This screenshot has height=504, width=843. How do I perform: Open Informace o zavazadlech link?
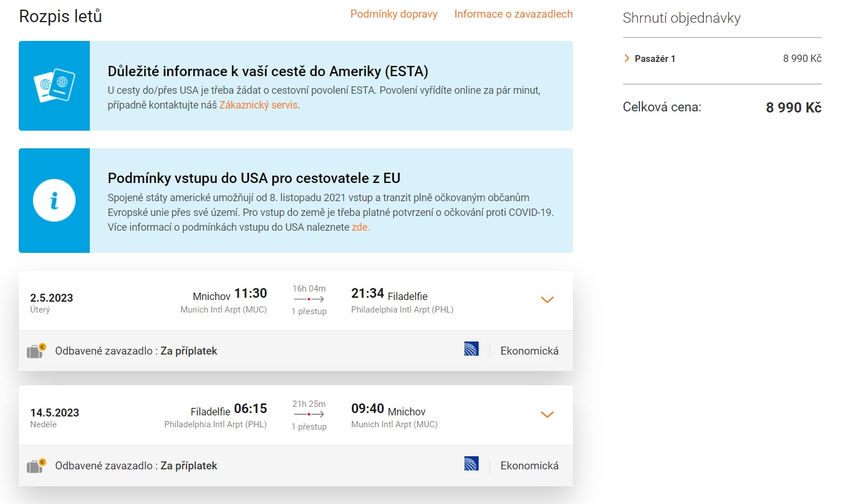click(x=513, y=14)
